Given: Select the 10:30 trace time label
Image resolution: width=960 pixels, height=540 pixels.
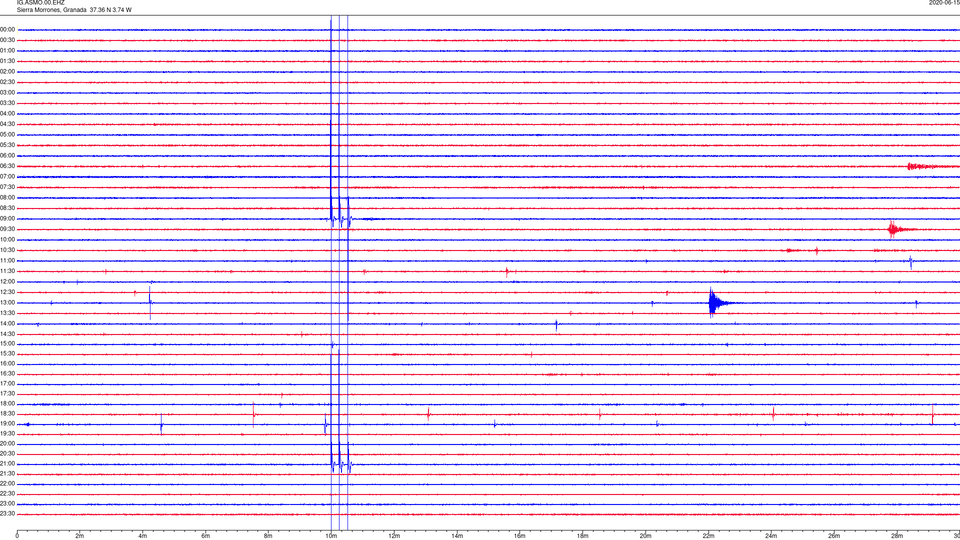Looking at the screenshot, I should coord(7,250).
